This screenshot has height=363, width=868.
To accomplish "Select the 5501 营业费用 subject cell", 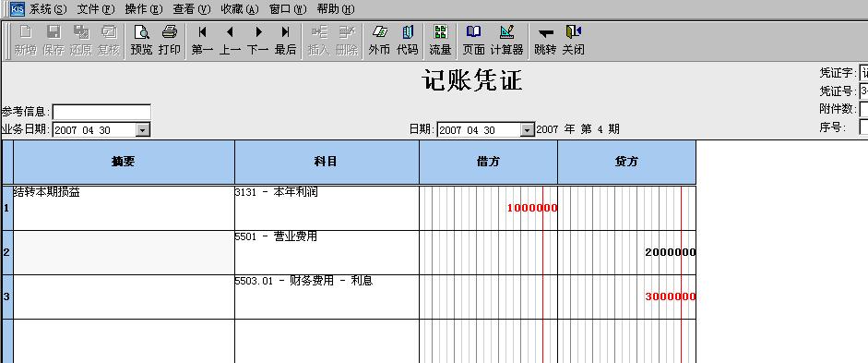I will (x=327, y=252).
